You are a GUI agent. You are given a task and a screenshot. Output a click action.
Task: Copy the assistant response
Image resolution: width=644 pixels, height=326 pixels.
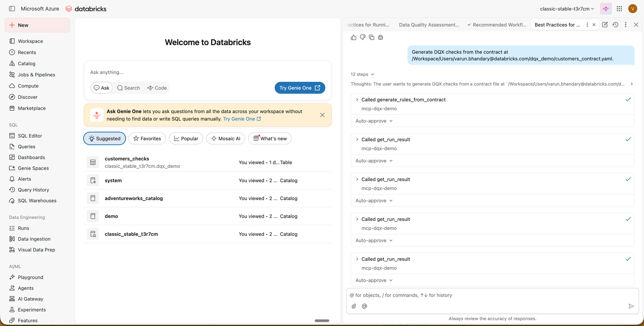372,37
